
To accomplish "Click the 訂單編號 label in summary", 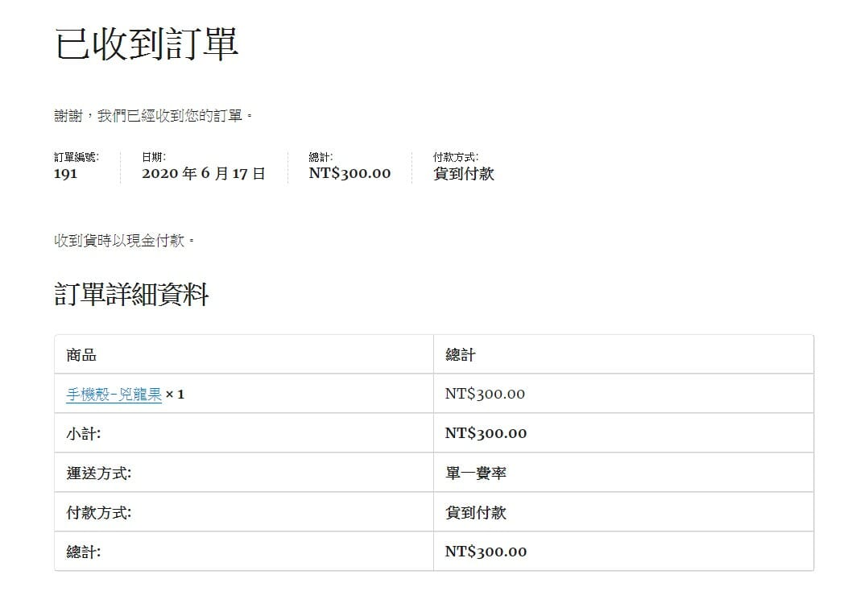I will (x=77, y=158).
